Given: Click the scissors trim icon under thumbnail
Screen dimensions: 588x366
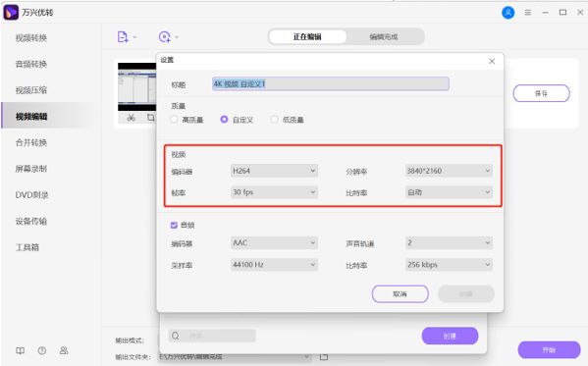Looking at the screenshot, I should click(x=131, y=118).
